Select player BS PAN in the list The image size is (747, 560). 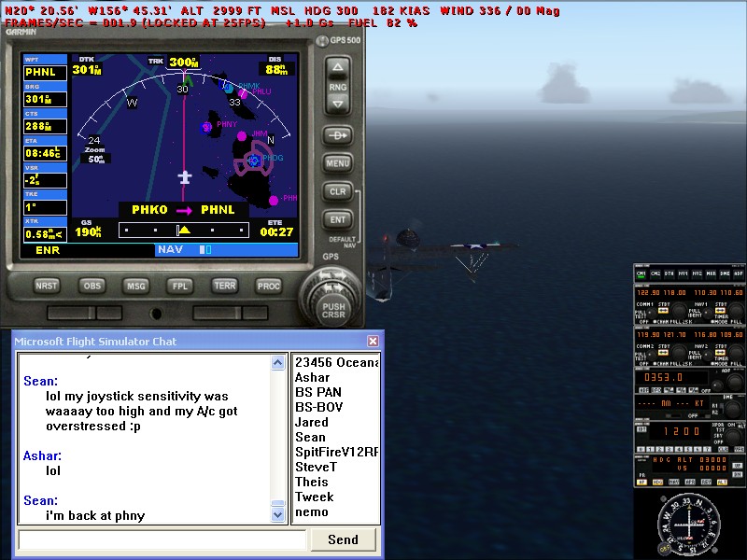point(317,392)
